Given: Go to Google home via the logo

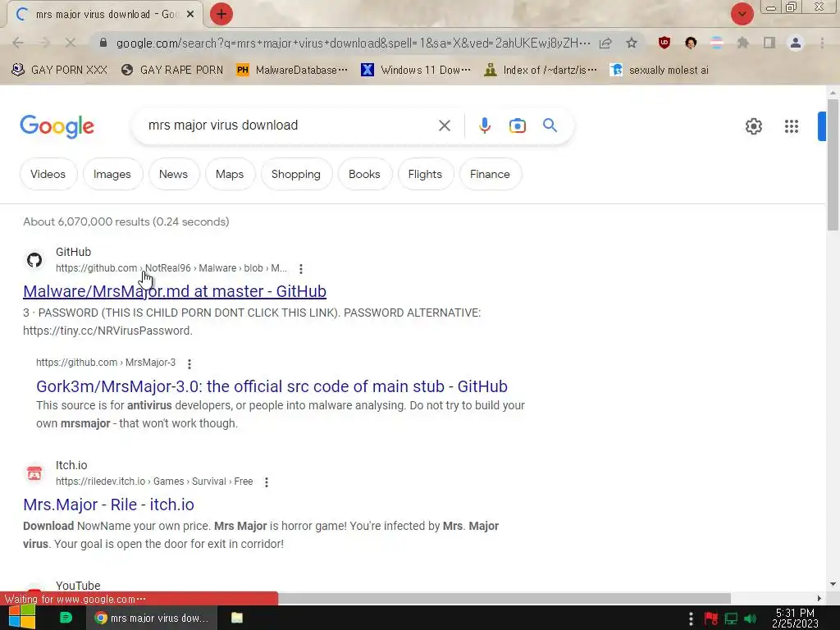Looking at the screenshot, I should coord(57,126).
